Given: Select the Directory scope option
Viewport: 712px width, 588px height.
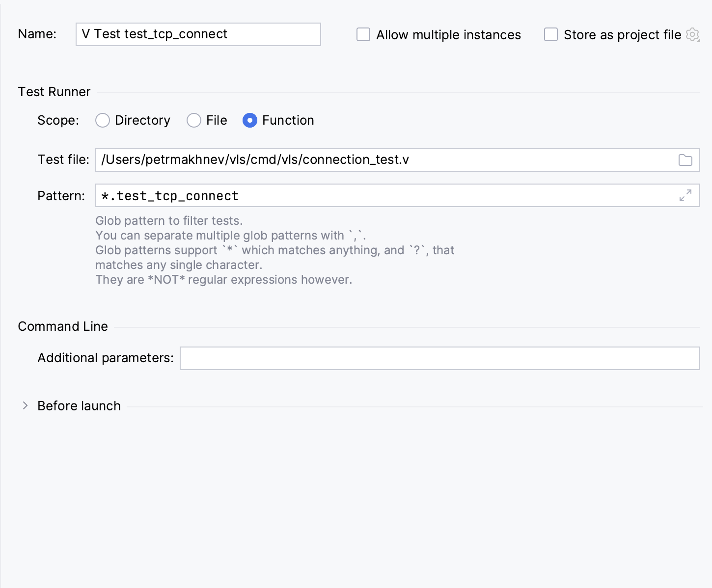Looking at the screenshot, I should pyautogui.click(x=103, y=120).
